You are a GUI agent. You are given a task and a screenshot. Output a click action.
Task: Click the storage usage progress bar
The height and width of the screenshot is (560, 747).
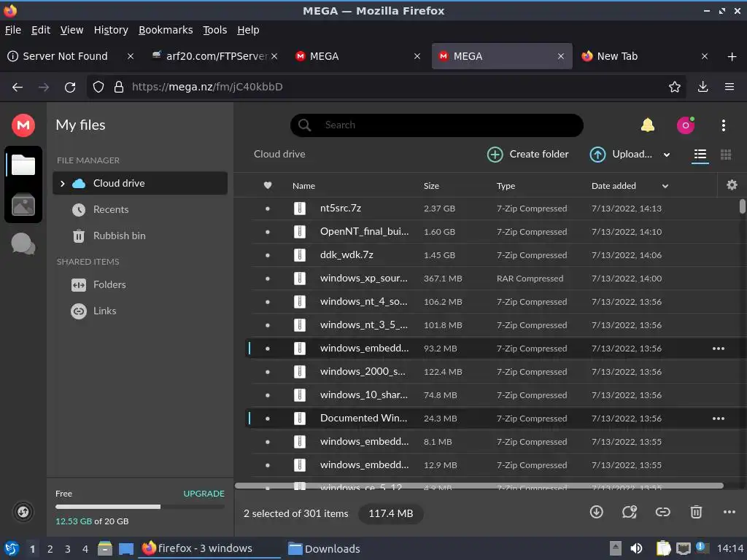coord(139,507)
